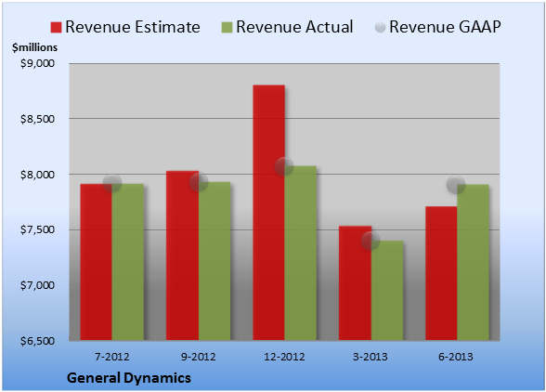546x392 pixels.
Task: Click the green Revenue Actual legend swatch
Action: [227, 27]
